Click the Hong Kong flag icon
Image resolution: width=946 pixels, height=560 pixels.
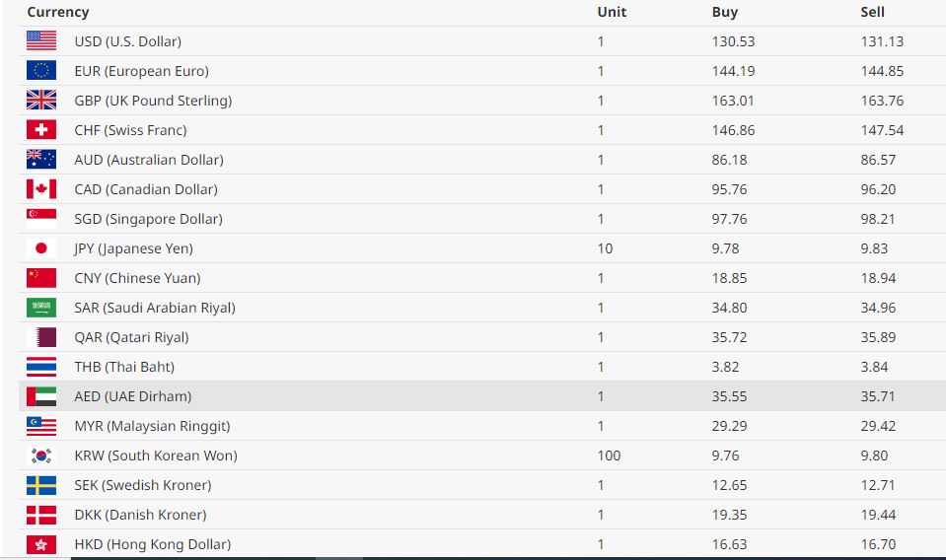(41, 544)
